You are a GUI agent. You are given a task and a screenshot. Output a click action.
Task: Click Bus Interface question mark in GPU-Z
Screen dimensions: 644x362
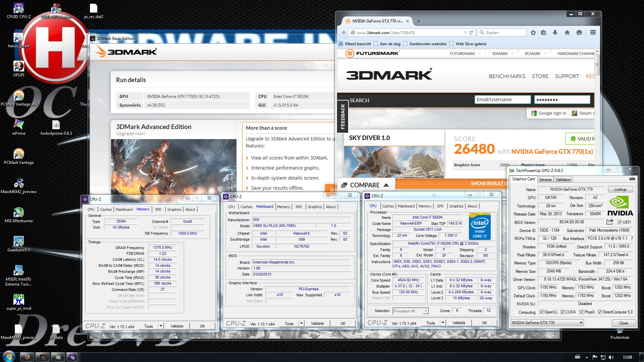coord(632,238)
